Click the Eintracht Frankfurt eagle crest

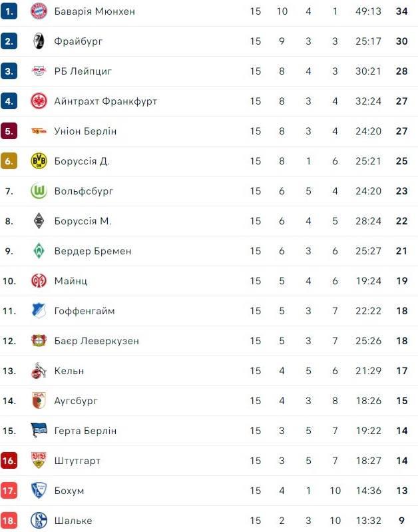(x=39, y=101)
